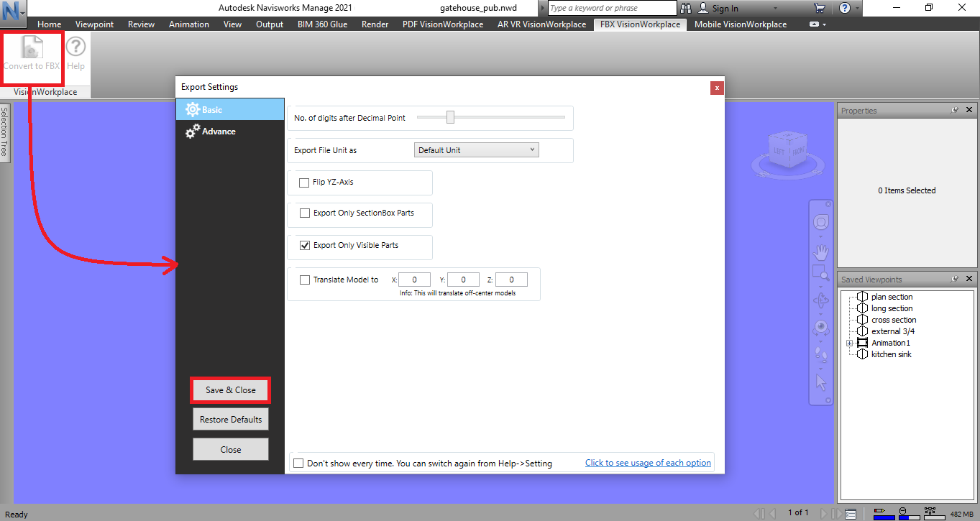Select the Zoom Window tool
Viewport: 980px width, 521px height.
tap(820, 273)
